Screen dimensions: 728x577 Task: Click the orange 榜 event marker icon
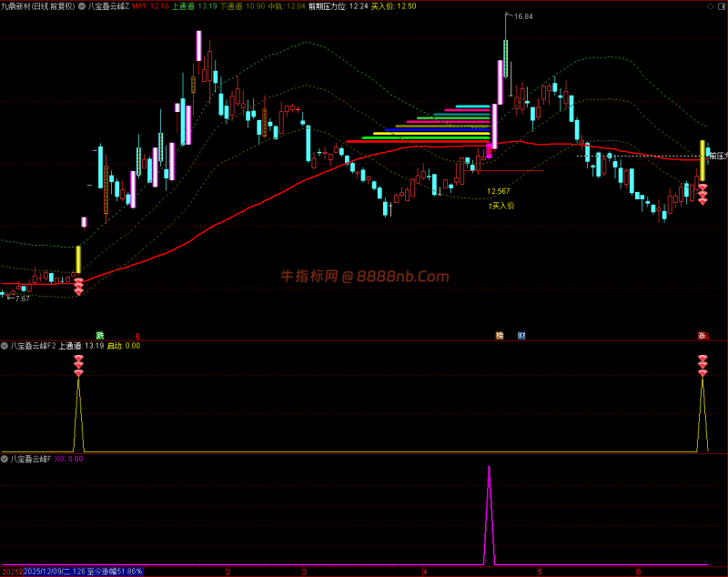point(500,335)
